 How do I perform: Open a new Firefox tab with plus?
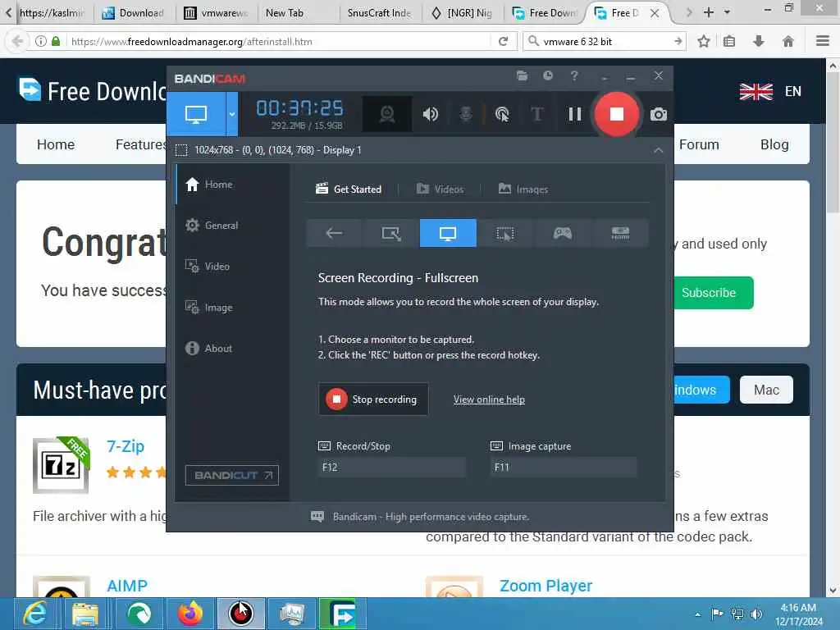click(709, 12)
